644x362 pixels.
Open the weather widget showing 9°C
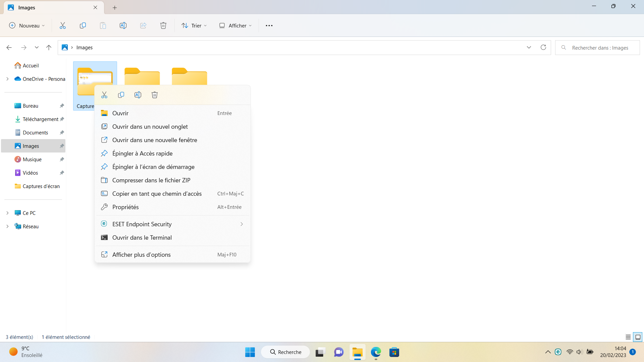tap(26, 352)
